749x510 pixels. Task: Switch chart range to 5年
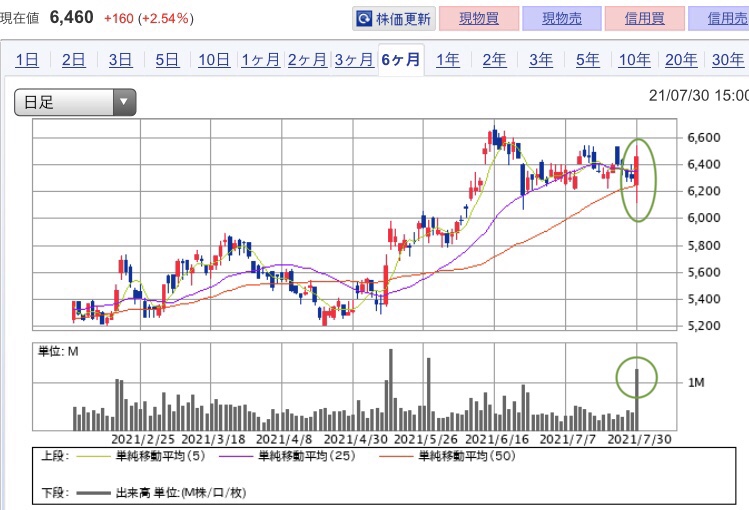588,60
